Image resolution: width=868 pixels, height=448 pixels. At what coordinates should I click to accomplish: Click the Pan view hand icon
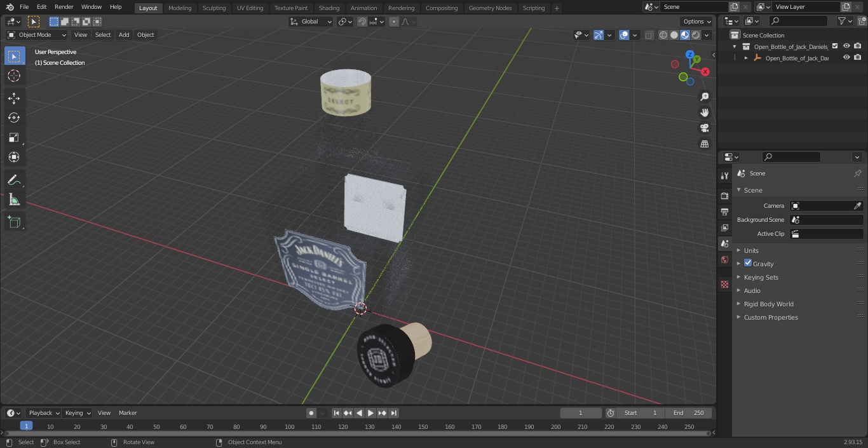click(x=704, y=112)
